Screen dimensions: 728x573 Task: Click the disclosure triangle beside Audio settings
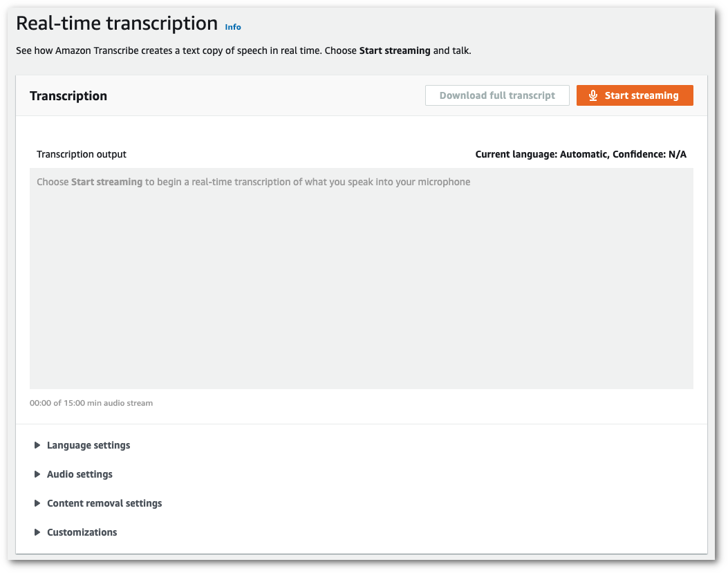37,474
